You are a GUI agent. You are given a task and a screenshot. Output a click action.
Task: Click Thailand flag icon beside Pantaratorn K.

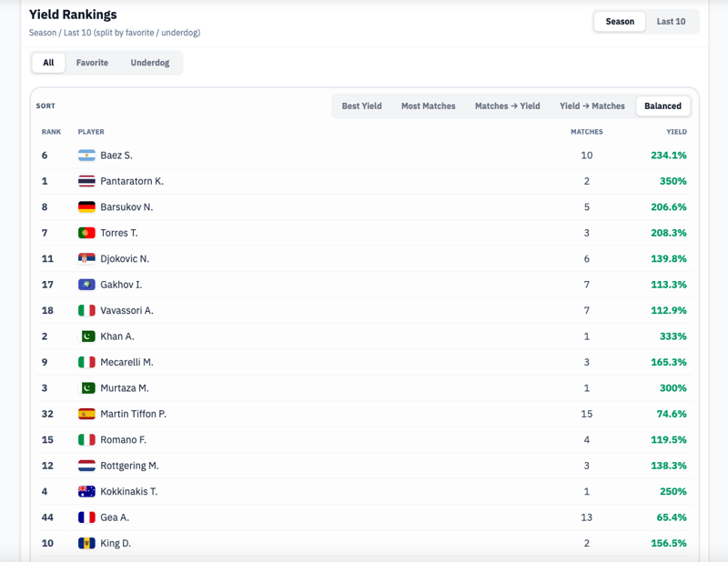pyautogui.click(x=86, y=181)
